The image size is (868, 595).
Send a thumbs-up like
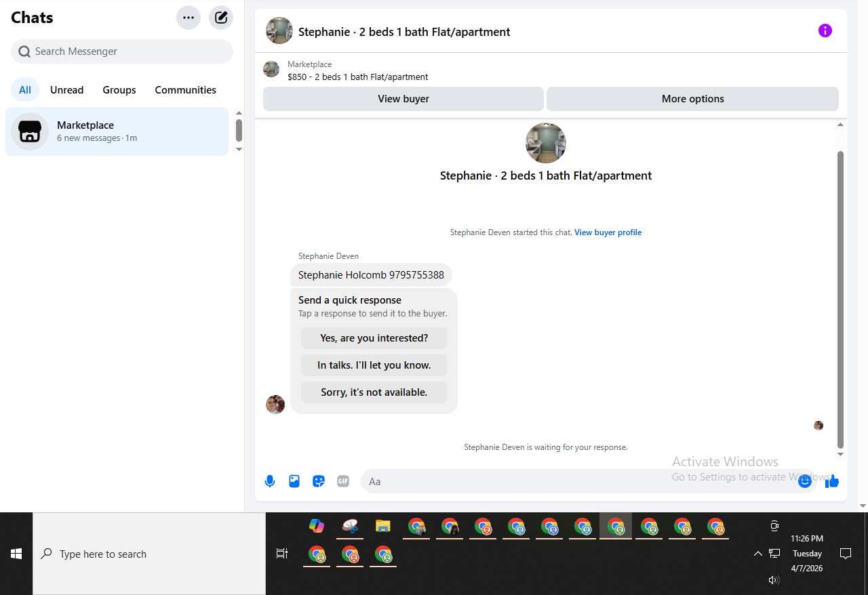(x=832, y=482)
